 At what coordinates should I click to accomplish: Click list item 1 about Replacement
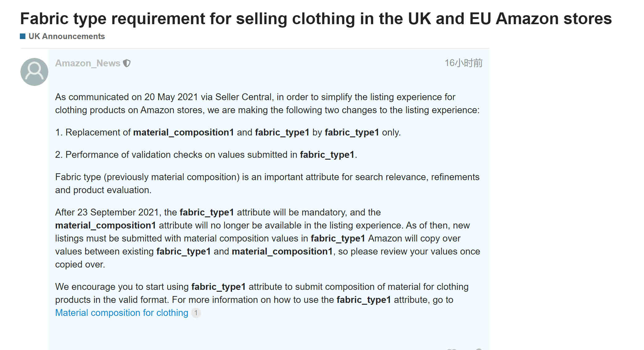pyautogui.click(x=228, y=132)
